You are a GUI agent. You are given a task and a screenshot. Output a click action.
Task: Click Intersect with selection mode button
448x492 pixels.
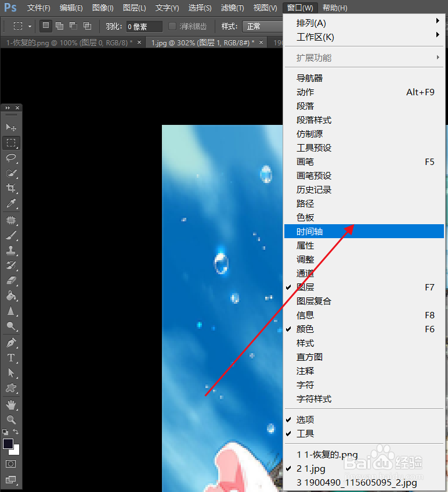coord(87,26)
